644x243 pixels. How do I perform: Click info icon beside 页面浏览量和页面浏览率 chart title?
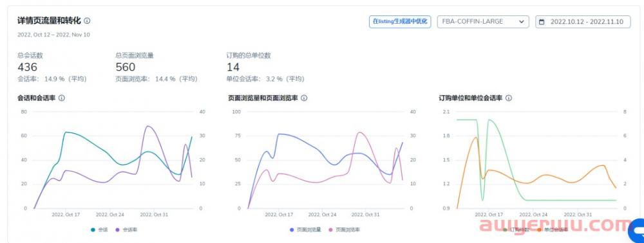pos(304,98)
